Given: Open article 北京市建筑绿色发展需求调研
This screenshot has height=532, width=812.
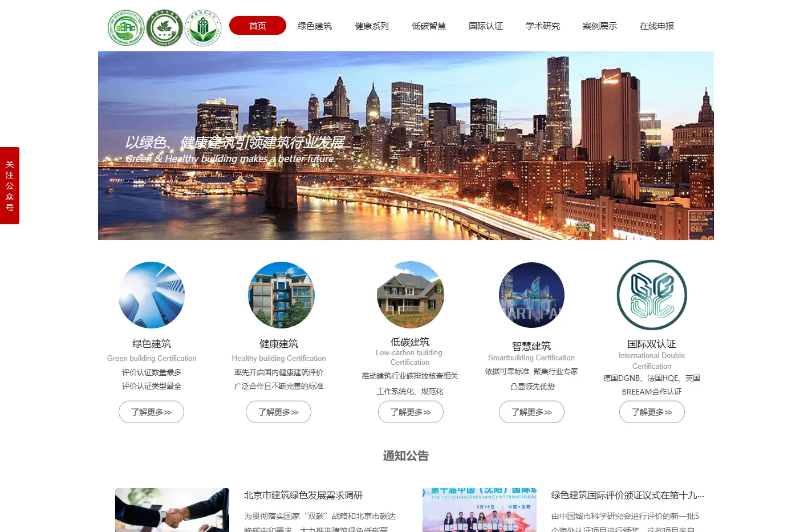Looking at the screenshot, I should pyautogui.click(x=303, y=496).
